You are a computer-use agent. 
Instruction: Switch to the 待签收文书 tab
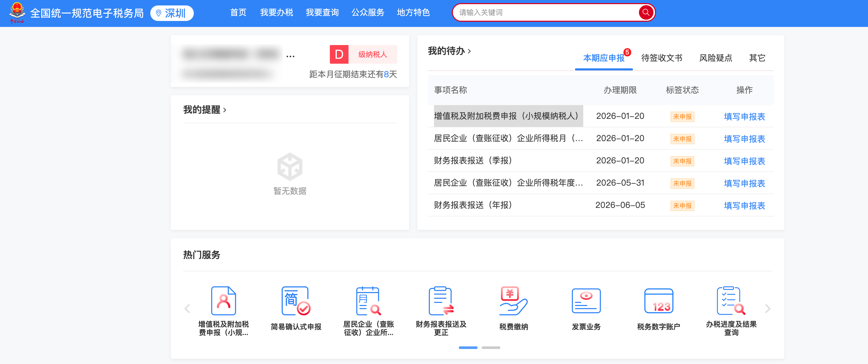pos(661,58)
